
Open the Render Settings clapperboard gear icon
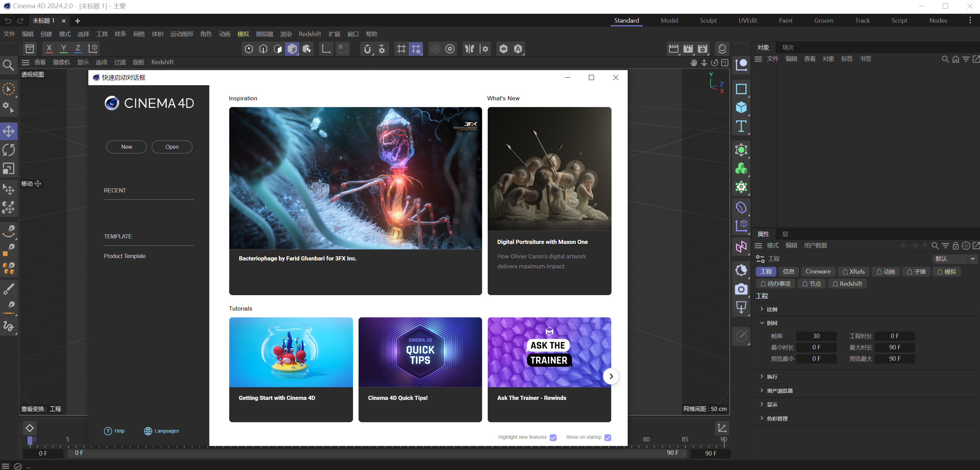click(703, 49)
